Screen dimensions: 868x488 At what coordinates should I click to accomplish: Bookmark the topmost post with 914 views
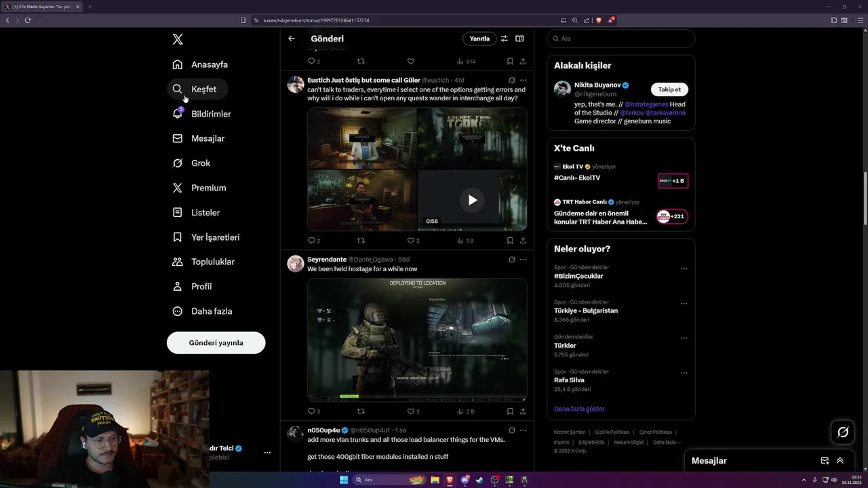click(x=510, y=61)
